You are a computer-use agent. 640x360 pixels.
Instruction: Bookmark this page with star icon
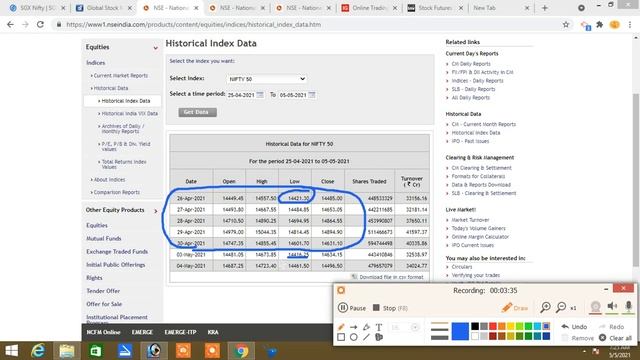click(566, 24)
